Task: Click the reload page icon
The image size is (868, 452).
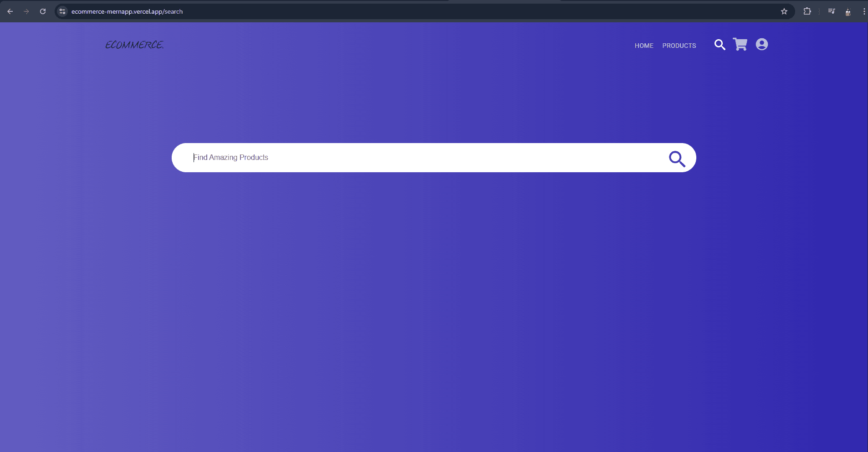Action: point(43,11)
